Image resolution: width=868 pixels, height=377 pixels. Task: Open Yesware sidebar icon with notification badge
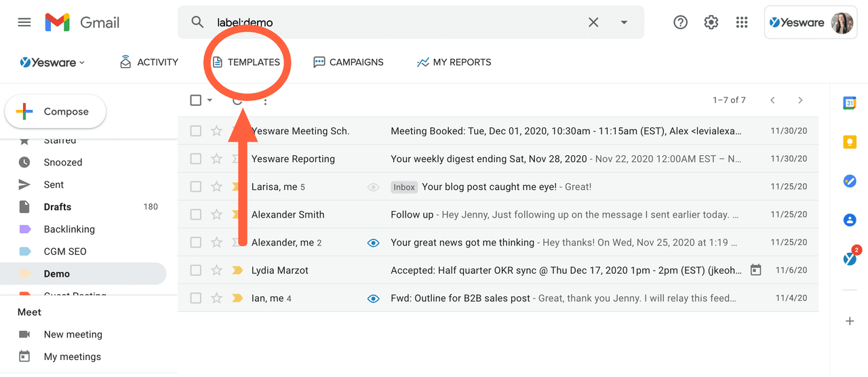tap(850, 258)
